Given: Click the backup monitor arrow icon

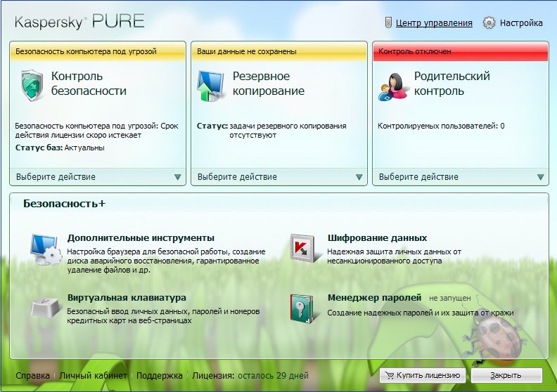Looking at the screenshot, I should tap(210, 86).
